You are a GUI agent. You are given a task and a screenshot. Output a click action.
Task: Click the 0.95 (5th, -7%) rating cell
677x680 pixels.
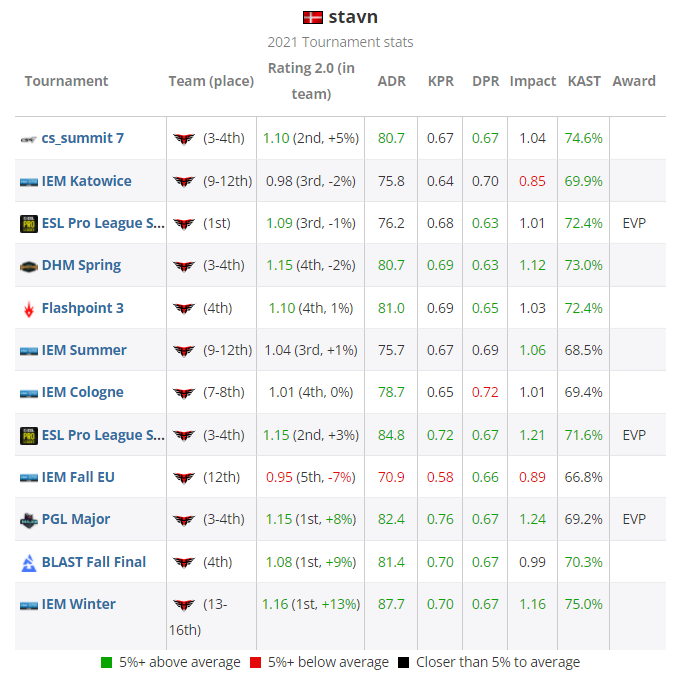(x=311, y=477)
